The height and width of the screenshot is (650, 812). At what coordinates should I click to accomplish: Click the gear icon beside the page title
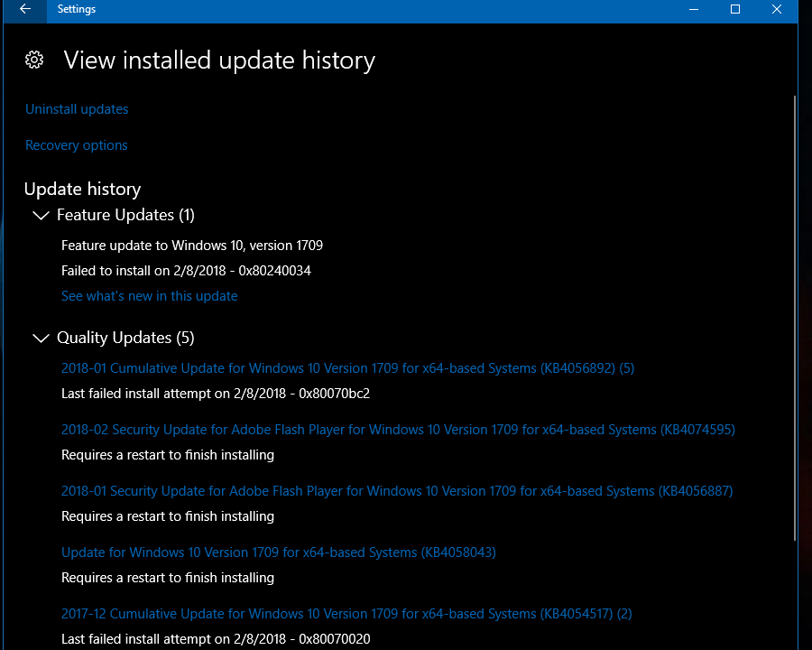point(34,60)
